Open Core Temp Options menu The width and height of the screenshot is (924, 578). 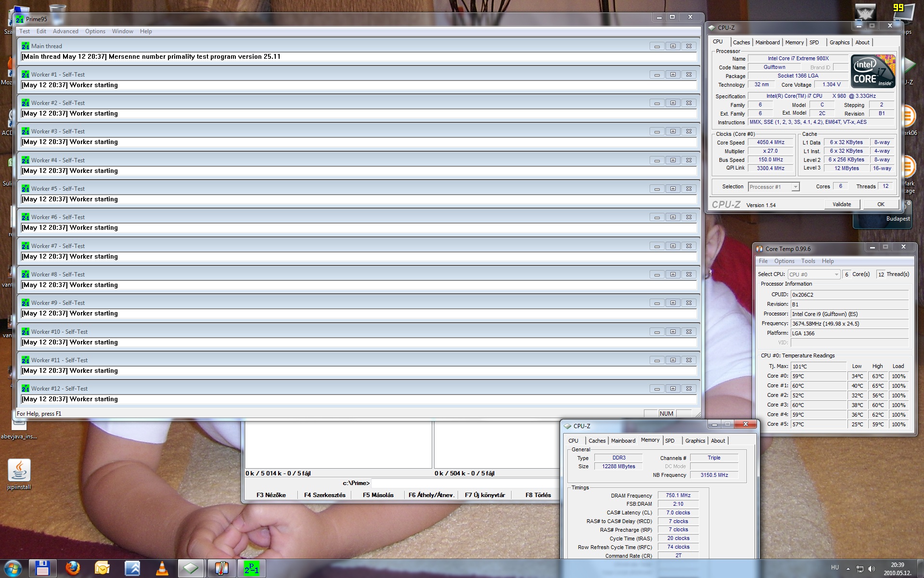pyautogui.click(x=784, y=261)
